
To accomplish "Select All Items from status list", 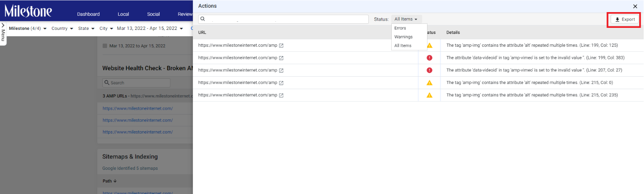I will [x=403, y=46].
